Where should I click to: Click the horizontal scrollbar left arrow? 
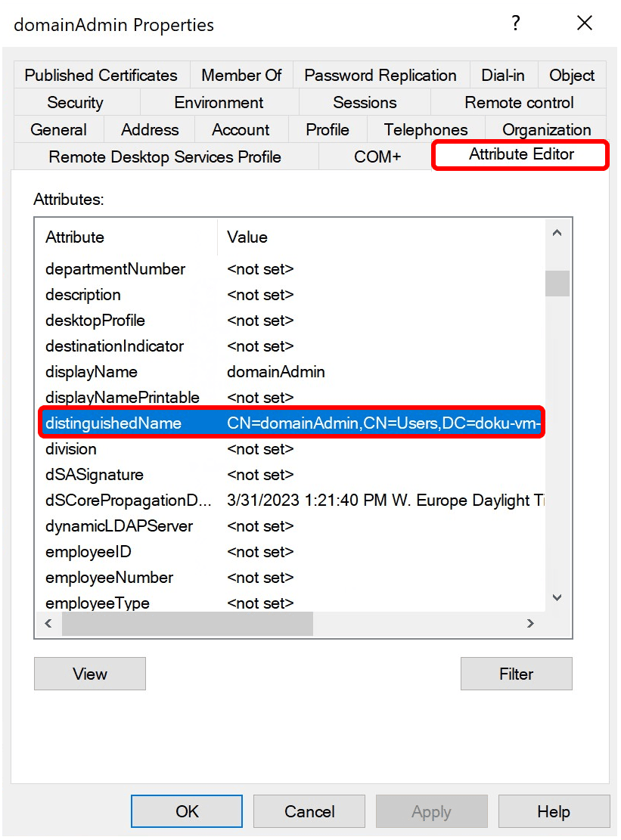click(x=48, y=624)
